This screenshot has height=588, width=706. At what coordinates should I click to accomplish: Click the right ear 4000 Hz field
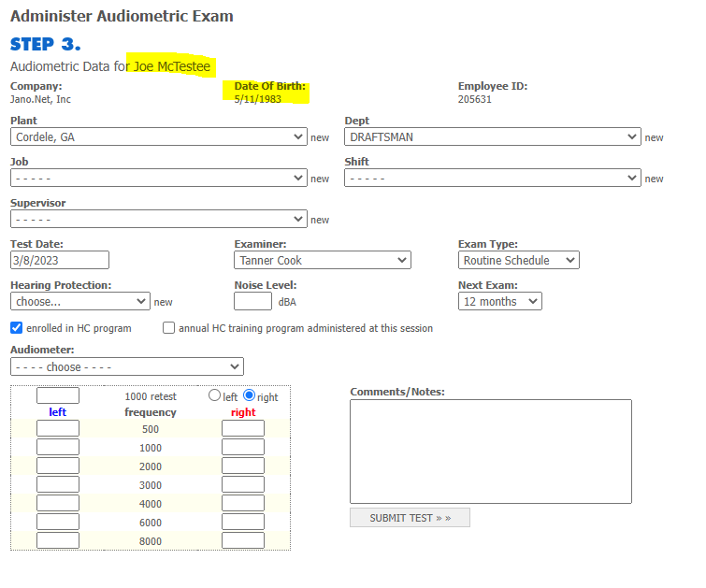243,503
